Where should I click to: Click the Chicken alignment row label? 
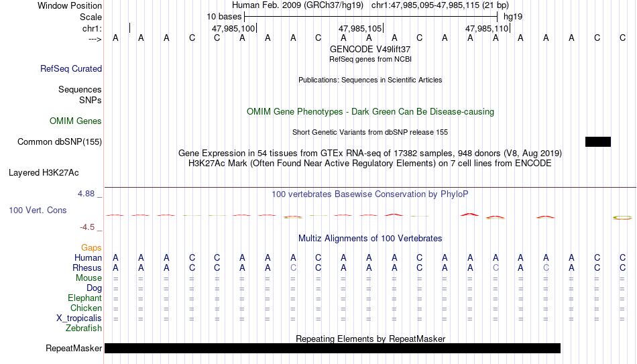(x=86, y=308)
